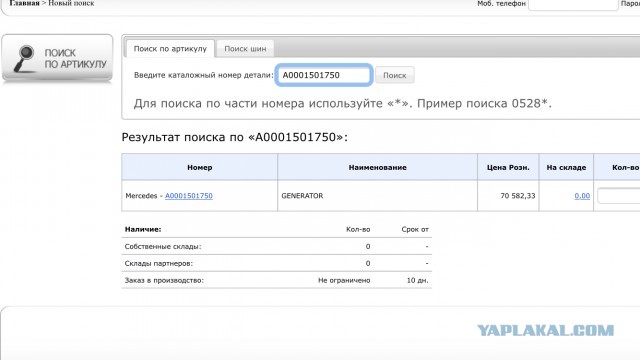Click the 'ПОИСК ПО АРТИКУЛУ' side button
Viewport: 640px width, 360px height.
57,59
